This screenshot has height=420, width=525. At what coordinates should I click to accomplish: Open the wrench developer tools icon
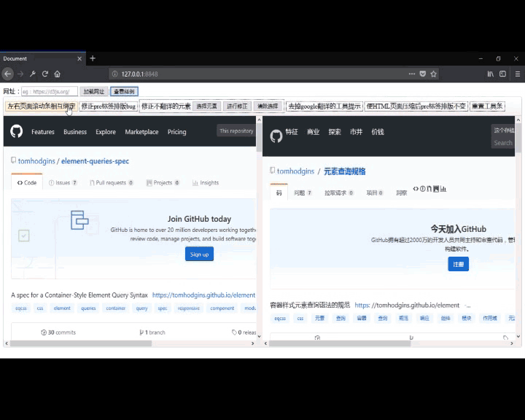[33, 74]
